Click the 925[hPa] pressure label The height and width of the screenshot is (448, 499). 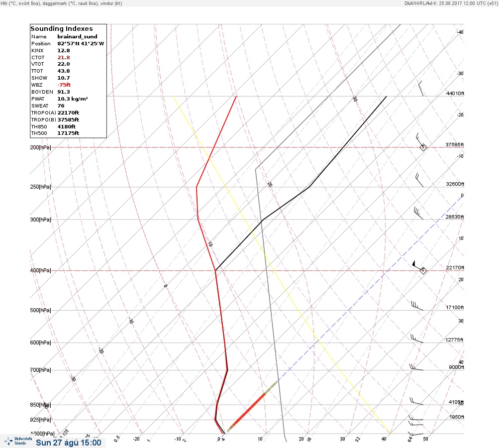point(40,420)
